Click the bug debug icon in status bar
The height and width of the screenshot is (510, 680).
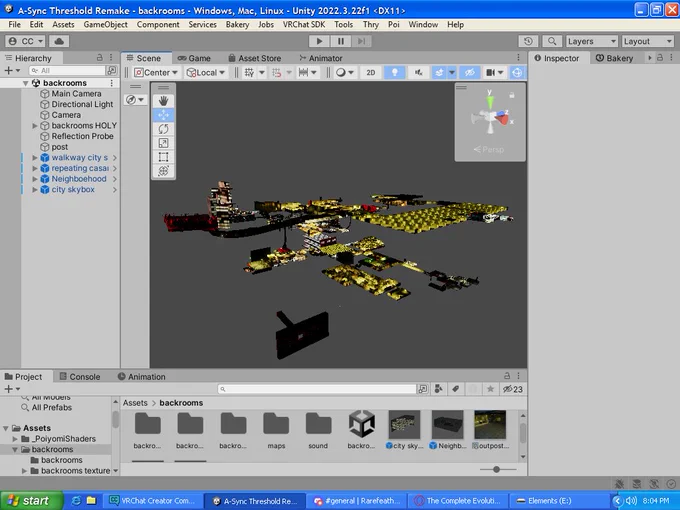[619, 484]
